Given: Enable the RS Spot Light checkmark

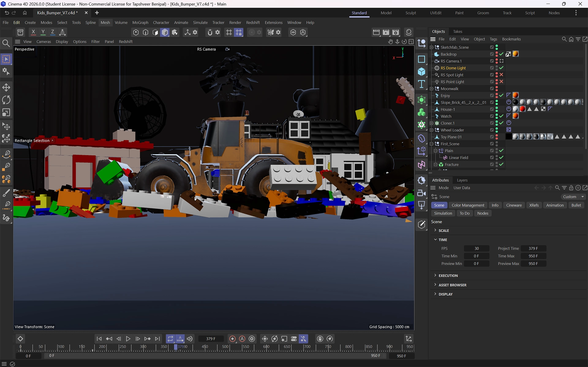Looking at the screenshot, I should (501, 75).
